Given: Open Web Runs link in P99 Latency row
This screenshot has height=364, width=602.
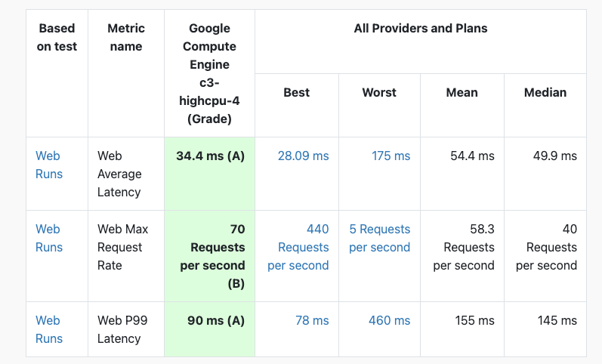Looking at the screenshot, I should tap(49, 329).
